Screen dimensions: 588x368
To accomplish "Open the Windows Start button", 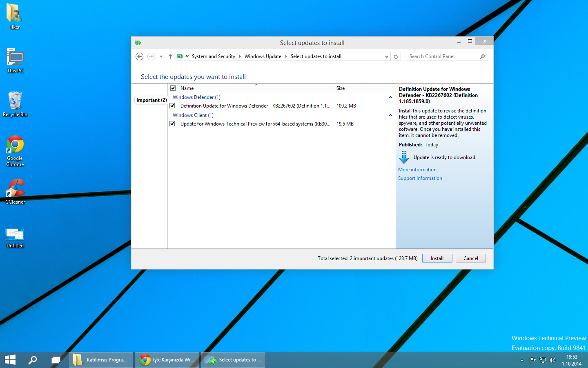I will click(10, 360).
